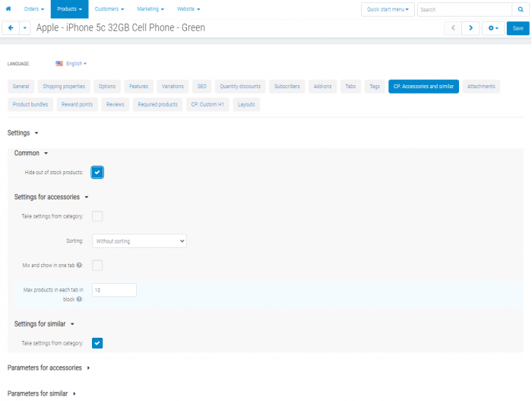Open the Customers menu

point(109,9)
